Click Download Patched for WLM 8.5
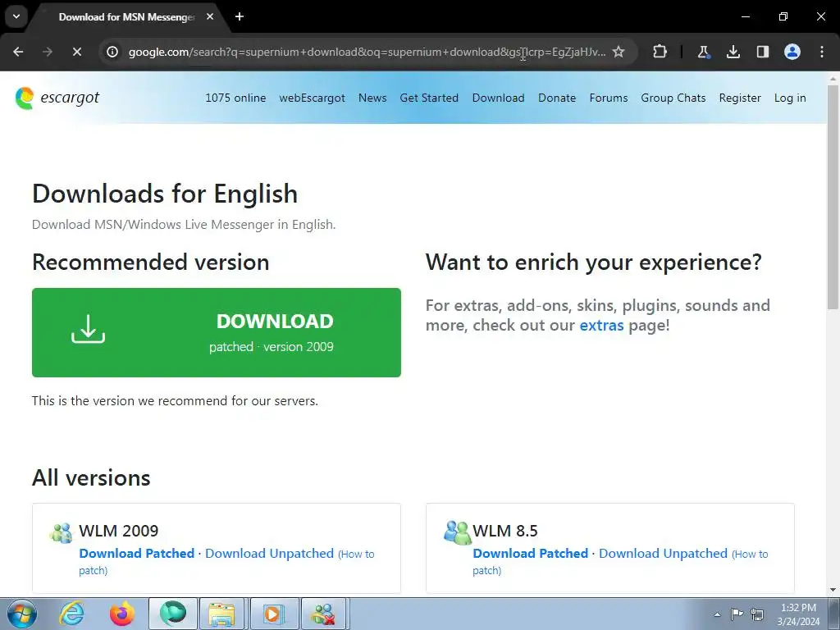 pyautogui.click(x=531, y=554)
